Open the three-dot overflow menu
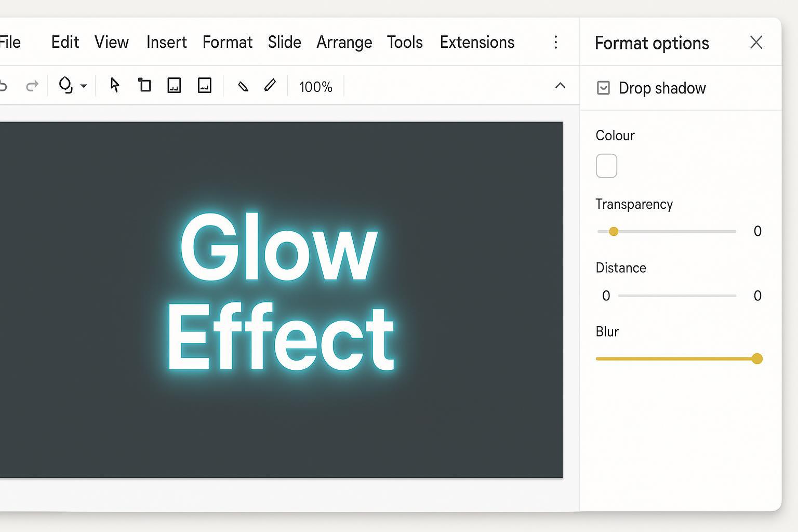The width and height of the screenshot is (798, 532). pyautogui.click(x=556, y=42)
